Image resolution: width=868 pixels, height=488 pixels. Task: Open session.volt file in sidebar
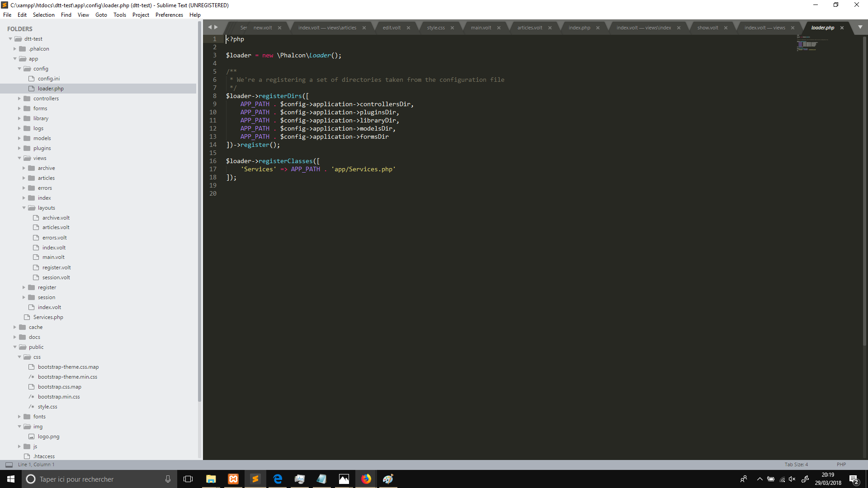pyautogui.click(x=56, y=277)
